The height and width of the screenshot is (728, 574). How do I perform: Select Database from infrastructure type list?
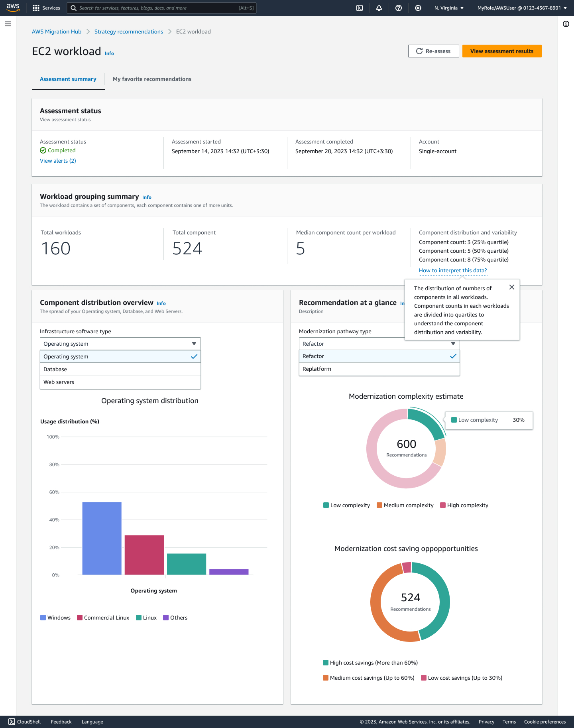(120, 369)
